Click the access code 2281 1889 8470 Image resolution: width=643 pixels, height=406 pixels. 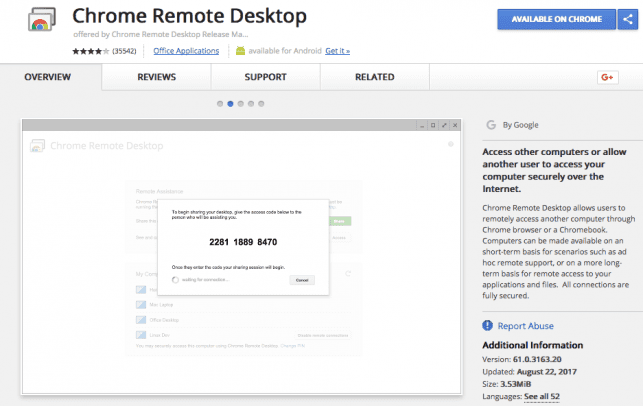[243, 242]
